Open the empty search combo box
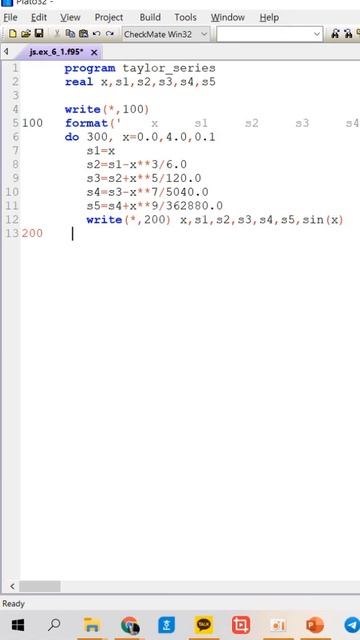This screenshot has height=640, width=360. click(270, 34)
